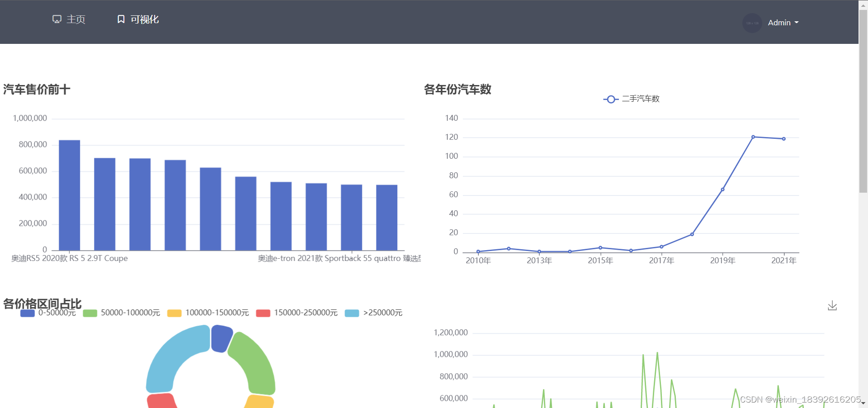Toggle the >250000元 legend entry

click(x=373, y=313)
